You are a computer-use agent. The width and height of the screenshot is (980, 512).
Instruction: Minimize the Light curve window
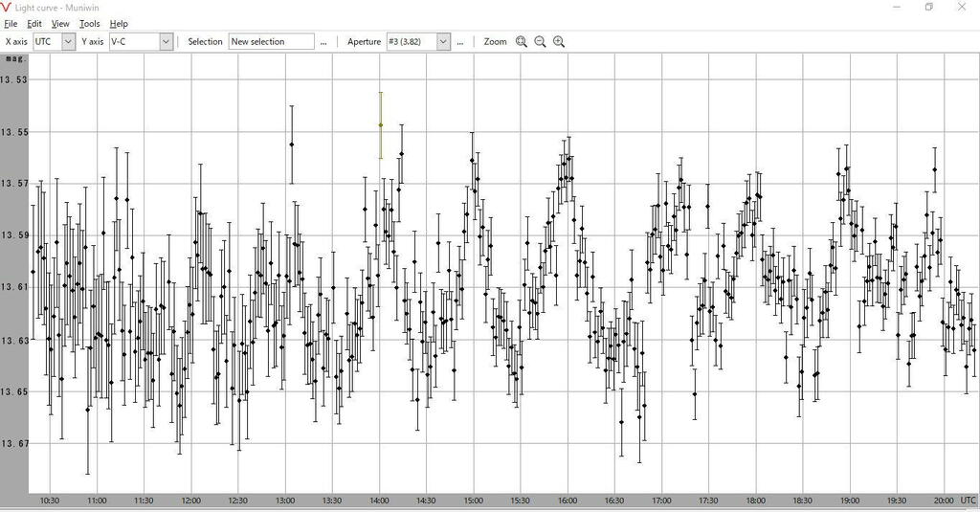tap(897, 7)
